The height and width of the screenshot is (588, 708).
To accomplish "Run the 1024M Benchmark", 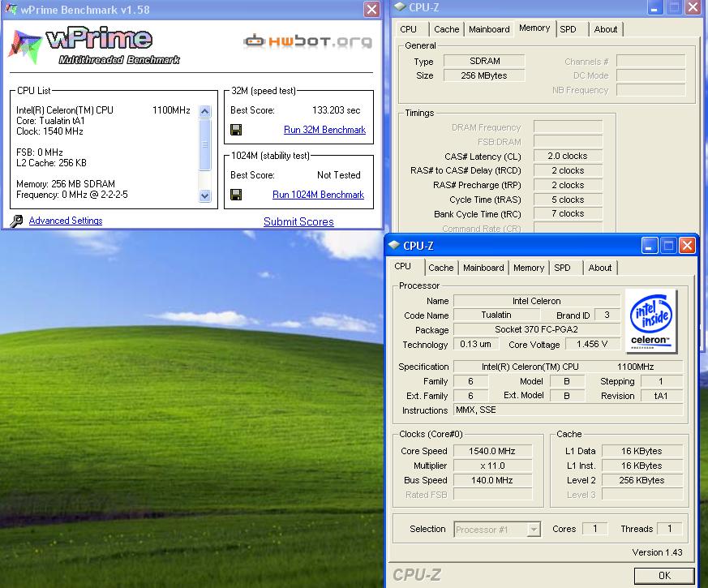I will tap(319, 195).
